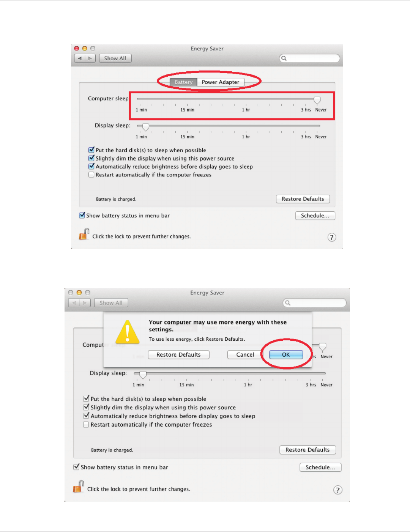Screen dimensions: 410x532
Task: Toggle "Put the hard disk(s) to sleep" in the upper window
Action: 91,150
